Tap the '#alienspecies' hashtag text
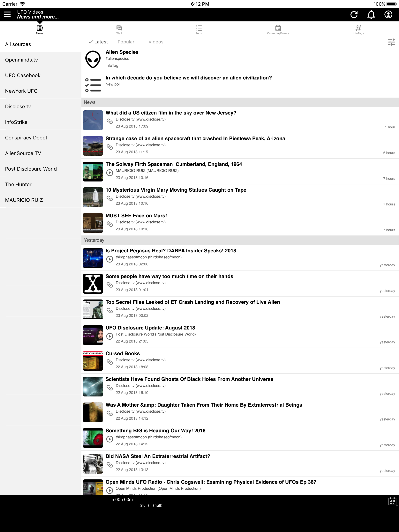The height and width of the screenshot is (532, 399). 117,58
